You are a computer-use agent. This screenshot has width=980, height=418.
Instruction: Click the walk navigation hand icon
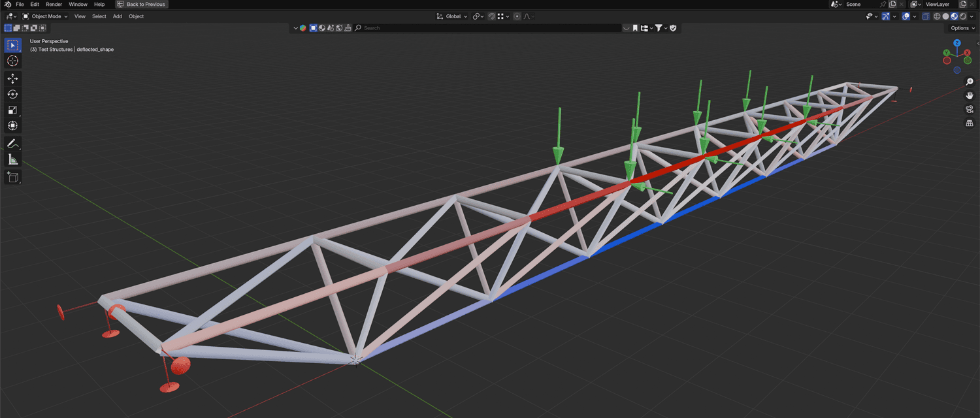[970, 95]
